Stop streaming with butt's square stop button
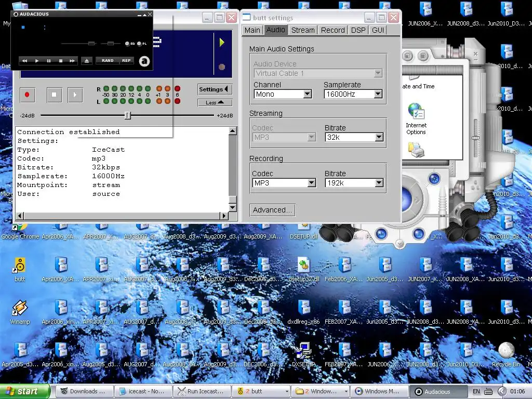This screenshot has height=399, width=532. coord(54,95)
